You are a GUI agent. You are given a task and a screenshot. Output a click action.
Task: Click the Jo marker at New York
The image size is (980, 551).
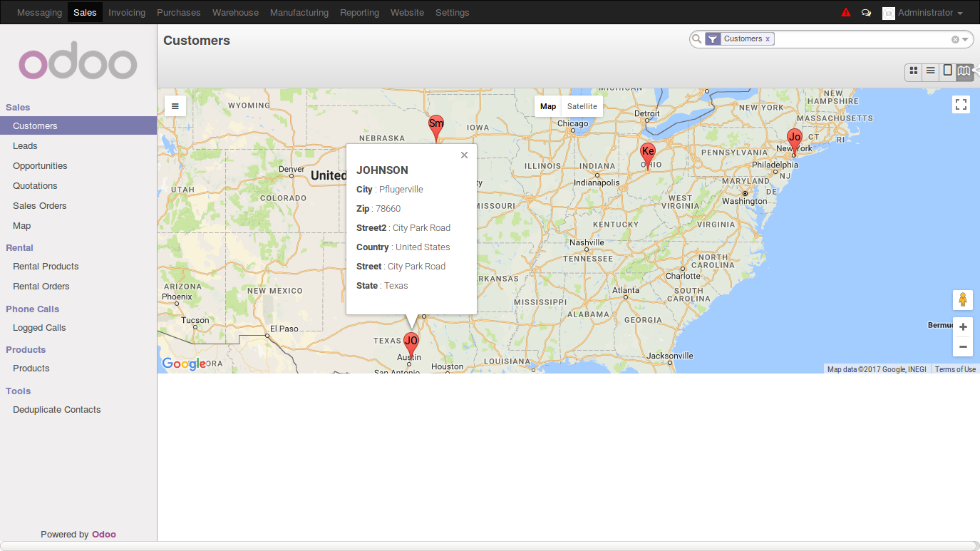tap(794, 141)
